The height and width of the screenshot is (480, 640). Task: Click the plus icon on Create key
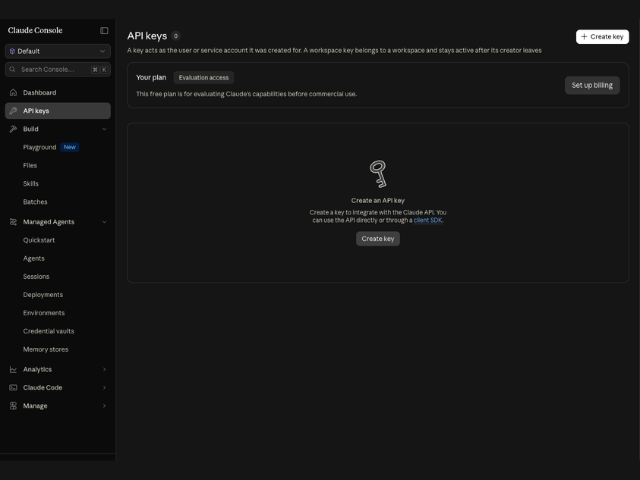pyautogui.click(x=584, y=37)
